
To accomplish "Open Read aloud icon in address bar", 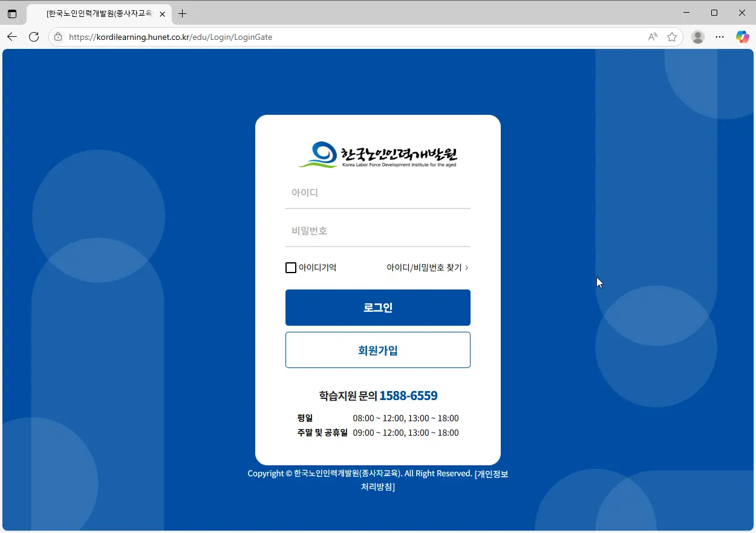I will [x=653, y=37].
